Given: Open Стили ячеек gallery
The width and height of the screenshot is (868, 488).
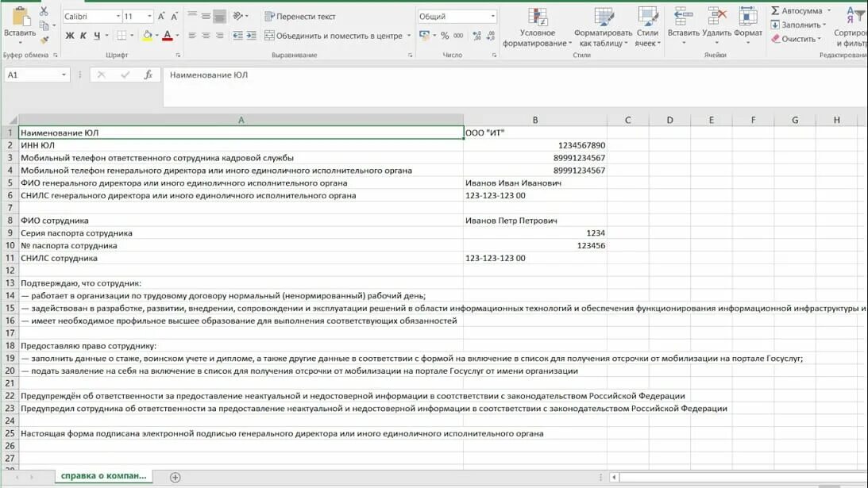Looking at the screenshot, I should coord(647,27).
